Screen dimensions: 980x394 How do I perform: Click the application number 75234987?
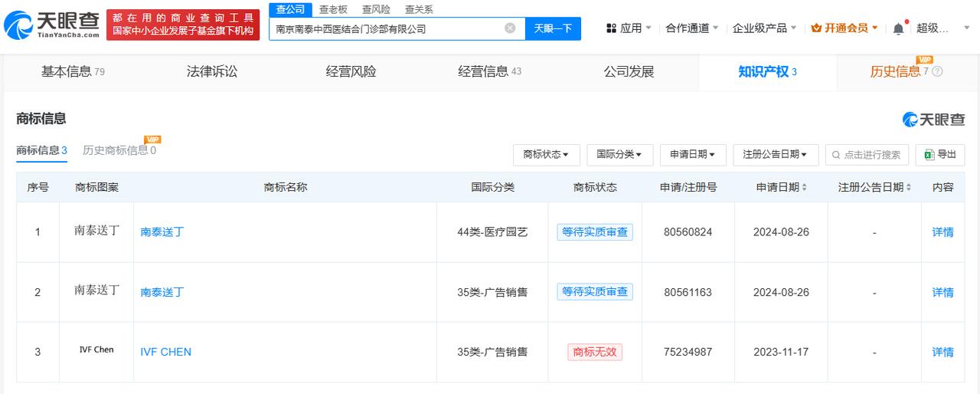688,352
